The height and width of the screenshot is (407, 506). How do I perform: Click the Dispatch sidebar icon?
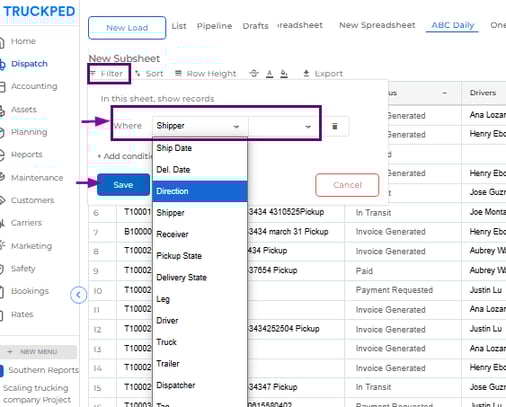2,64
